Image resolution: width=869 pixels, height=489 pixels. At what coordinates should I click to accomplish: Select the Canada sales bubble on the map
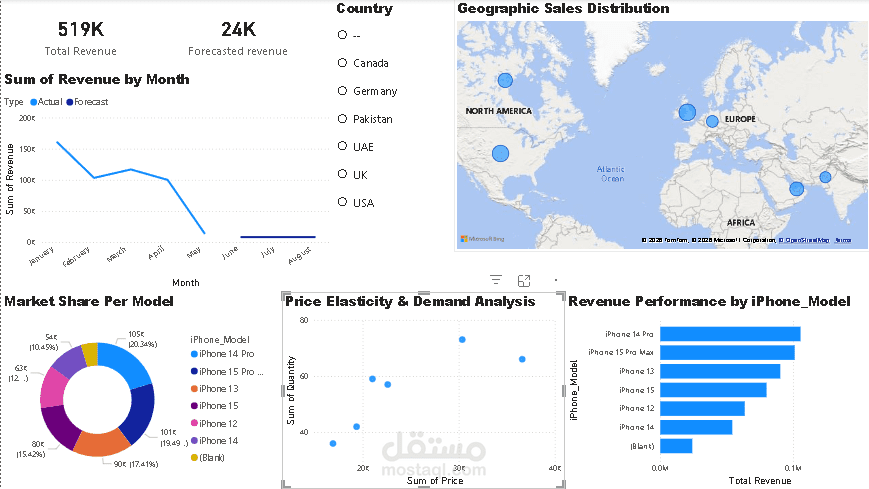[x=505, y=80]
